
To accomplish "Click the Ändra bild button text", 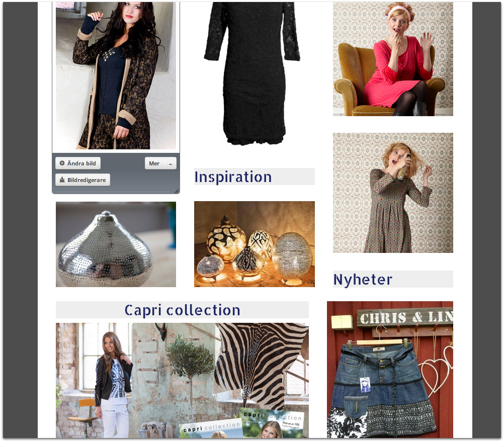I will coord(81,163).
